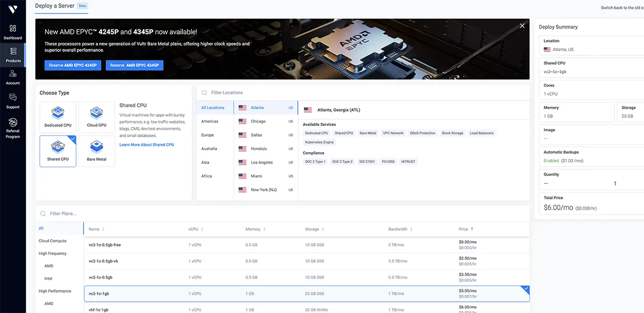Select the Americas region tab
This screenshot has width=644, height=313.
click(x=215, y=121)
